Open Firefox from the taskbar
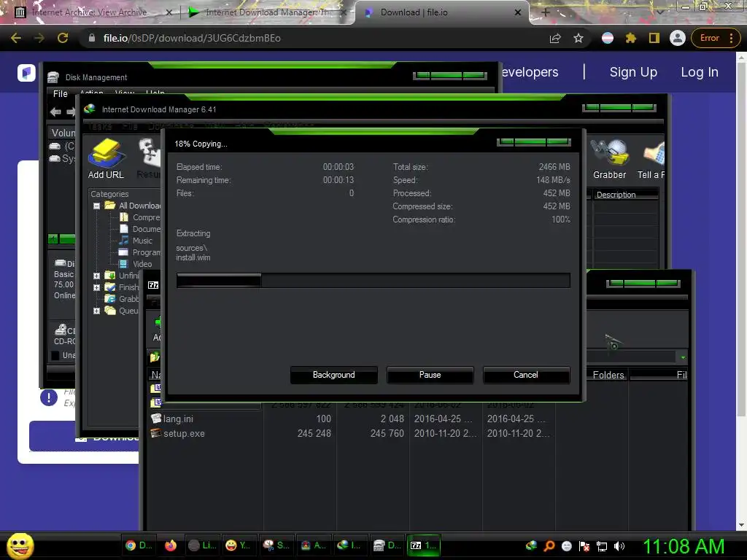Screen dimensions: 747x560 [x=171, y=545]
